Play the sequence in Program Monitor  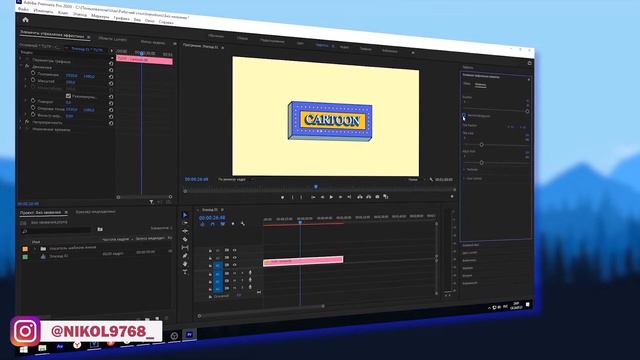click(x=331, y=198)
